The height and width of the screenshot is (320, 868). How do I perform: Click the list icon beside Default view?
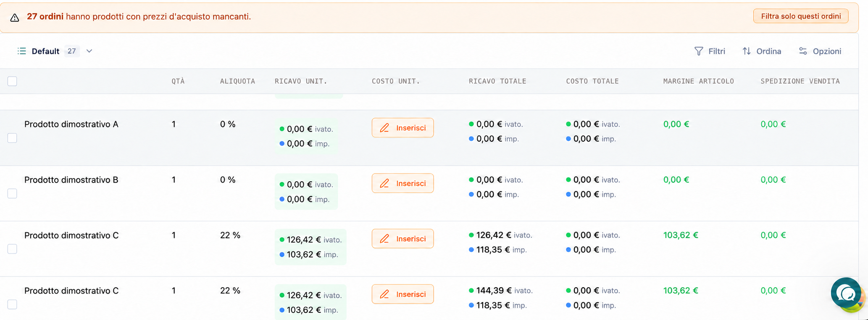click(22, 51)
